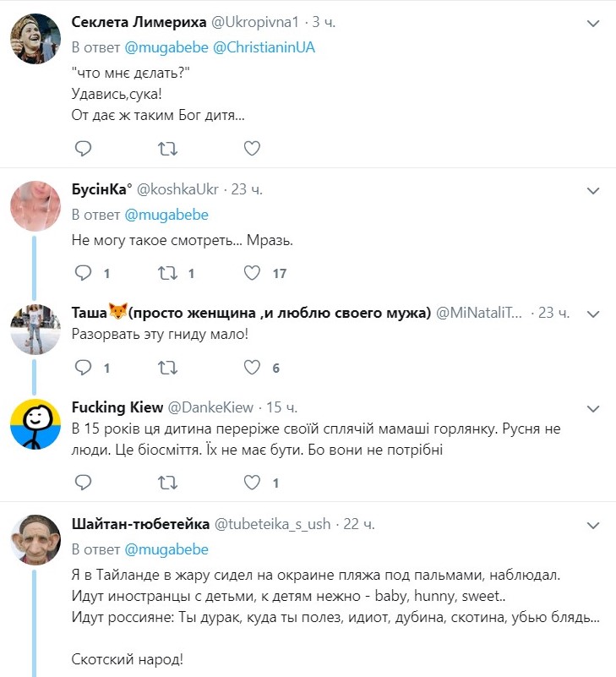
Task: Retweet Fucking Kiew's tweet
Action: (167, 483)
